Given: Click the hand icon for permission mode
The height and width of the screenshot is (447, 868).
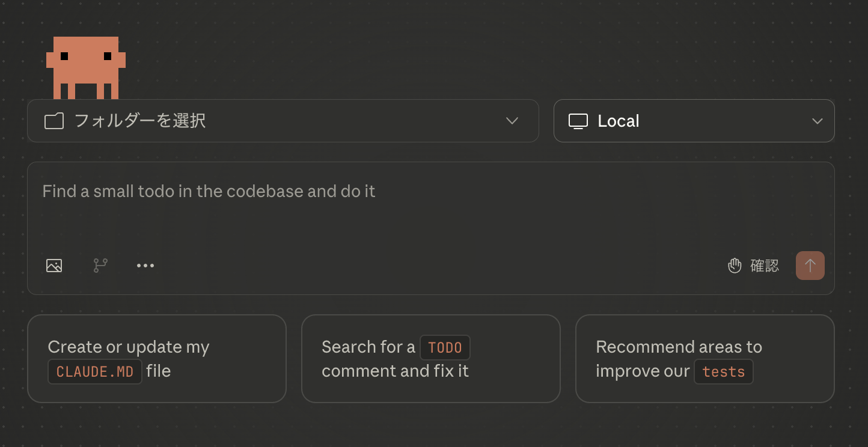Looking at the screenshot, I should point(735,266).
